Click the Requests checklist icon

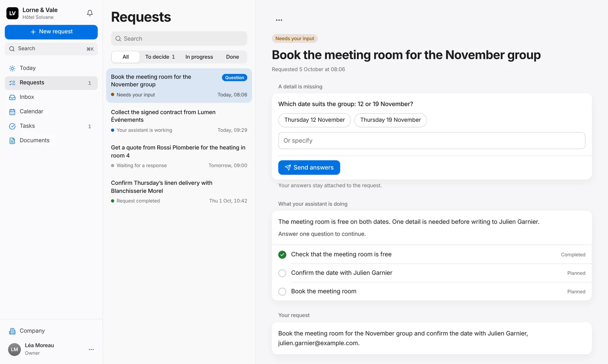click(x=12, y=83)
